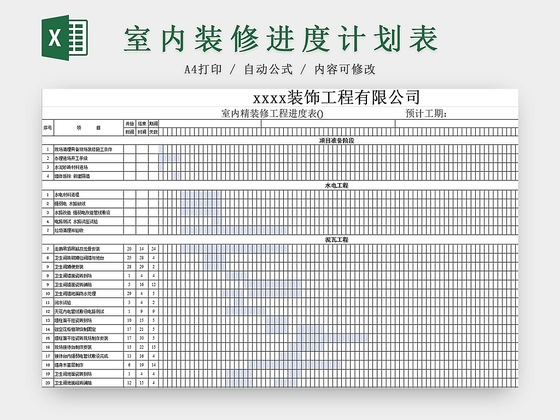Click row number 14 in the table
560x420 pixels.
point(48,329)
